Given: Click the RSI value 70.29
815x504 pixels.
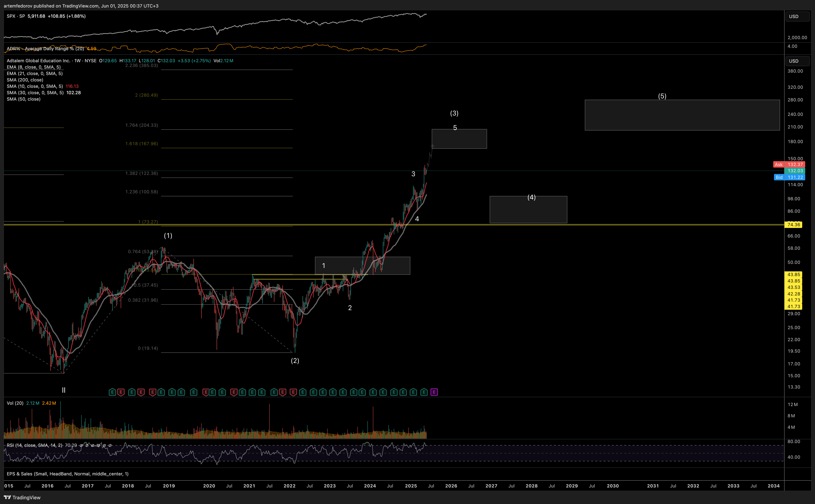Looking at the screenshot, I should point(71,445).
